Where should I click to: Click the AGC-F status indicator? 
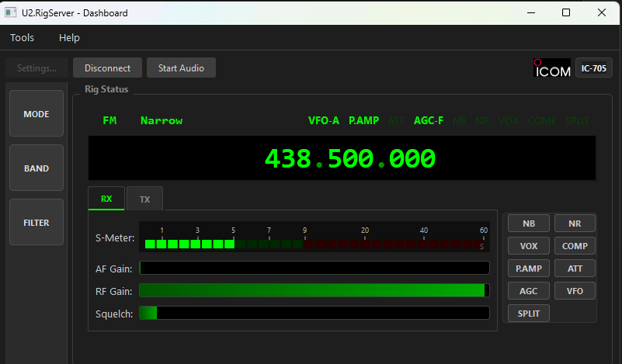point(429,120)
